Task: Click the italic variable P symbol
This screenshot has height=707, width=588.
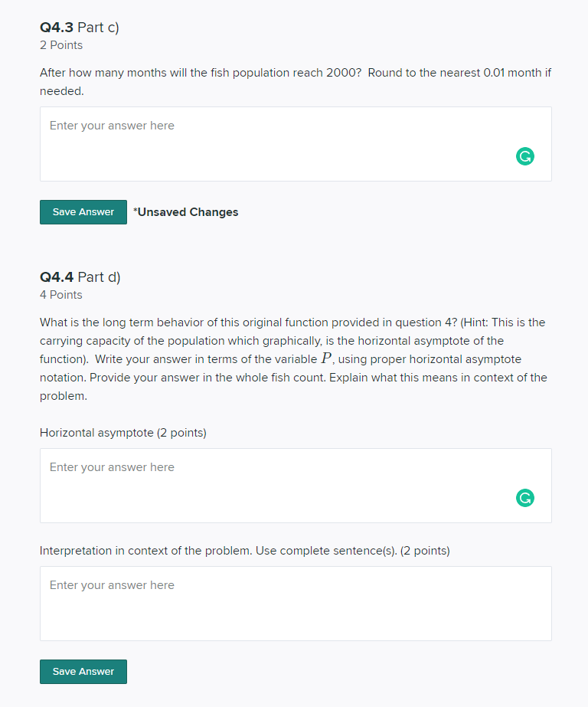Action: pos(326,358)
